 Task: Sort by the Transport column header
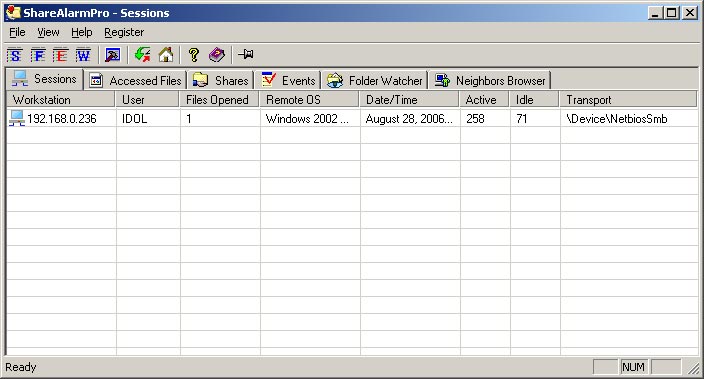pos(629,100)
